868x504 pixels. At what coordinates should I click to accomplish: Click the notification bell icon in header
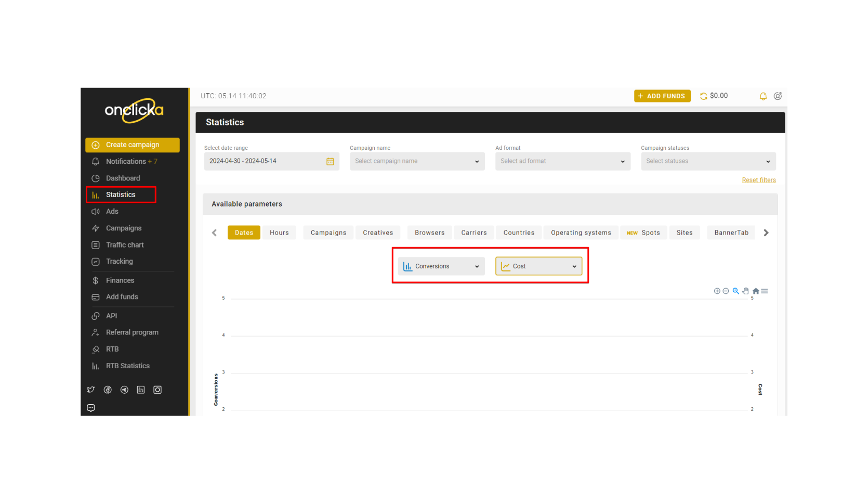[x=763, y=96]
